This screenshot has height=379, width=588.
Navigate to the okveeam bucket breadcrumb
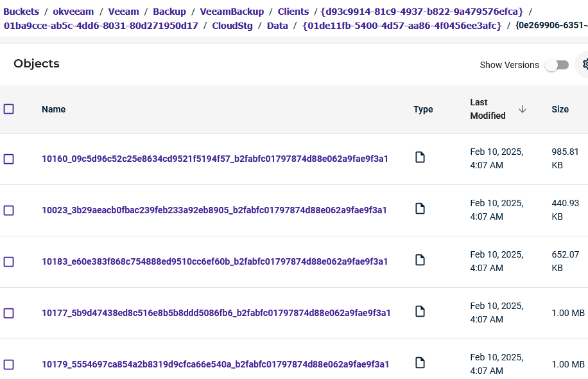pyautogui.click(x=72, y=12)
